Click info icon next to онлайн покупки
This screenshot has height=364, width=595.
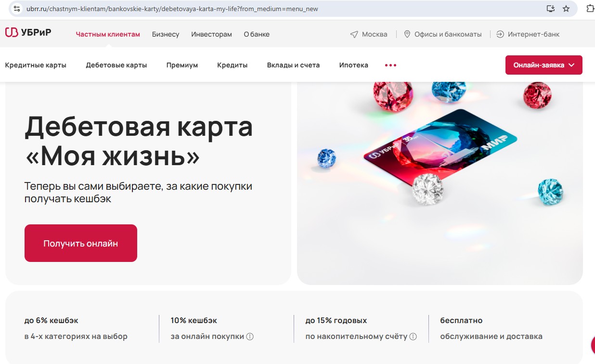point(250,337)
